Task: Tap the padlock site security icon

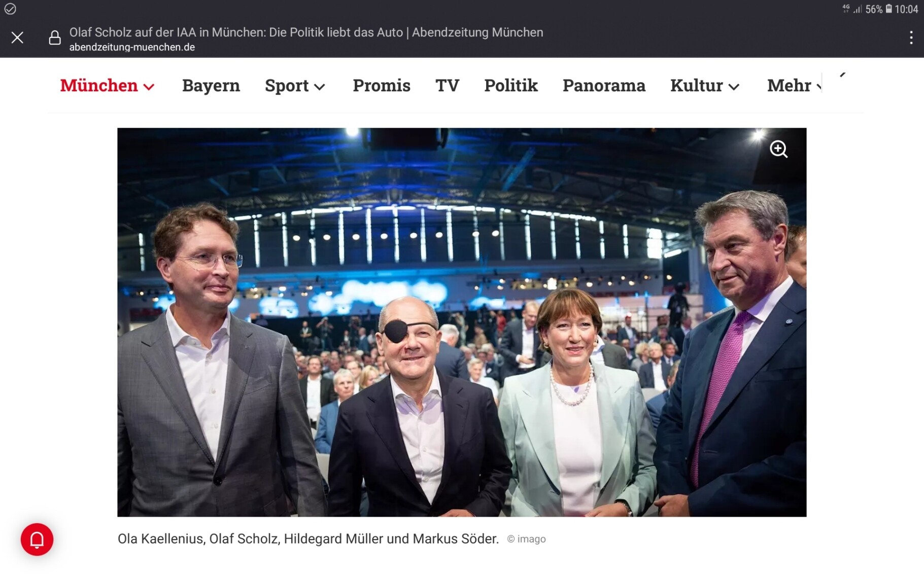Action: [x=55, y=38]
